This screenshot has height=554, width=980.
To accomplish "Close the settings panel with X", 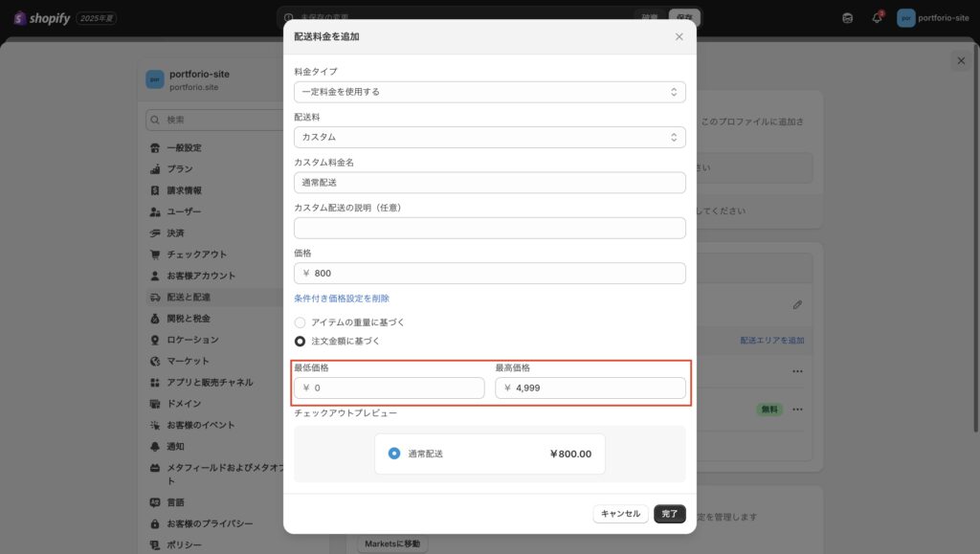I will tap(961, 60).
